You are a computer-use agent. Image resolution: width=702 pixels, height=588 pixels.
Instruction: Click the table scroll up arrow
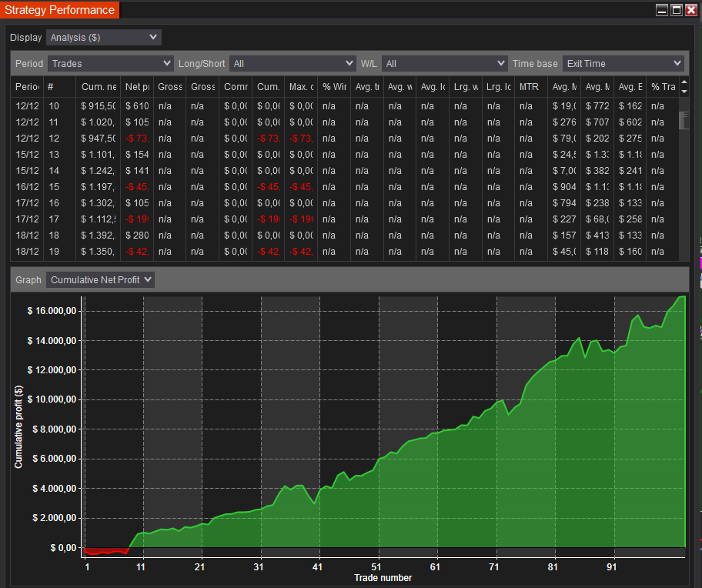pos(684,82)
